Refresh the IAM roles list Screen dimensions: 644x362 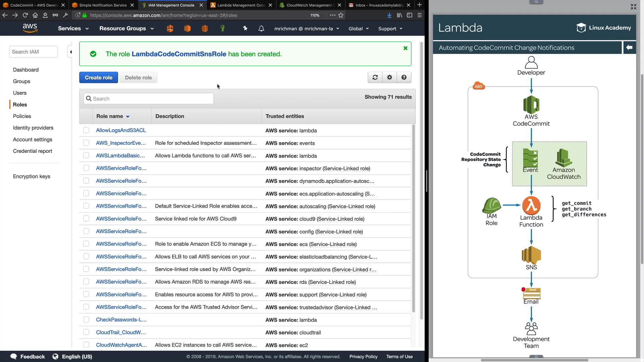pos(375,77)
